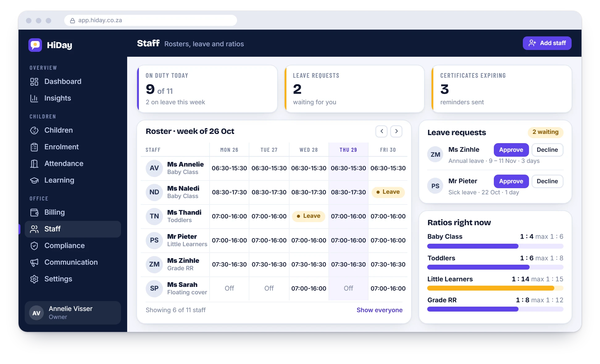This screenshot has height=364, width=600.
Task: Click Ms Sarah's Monday Off cell
Action: point(229,288)
